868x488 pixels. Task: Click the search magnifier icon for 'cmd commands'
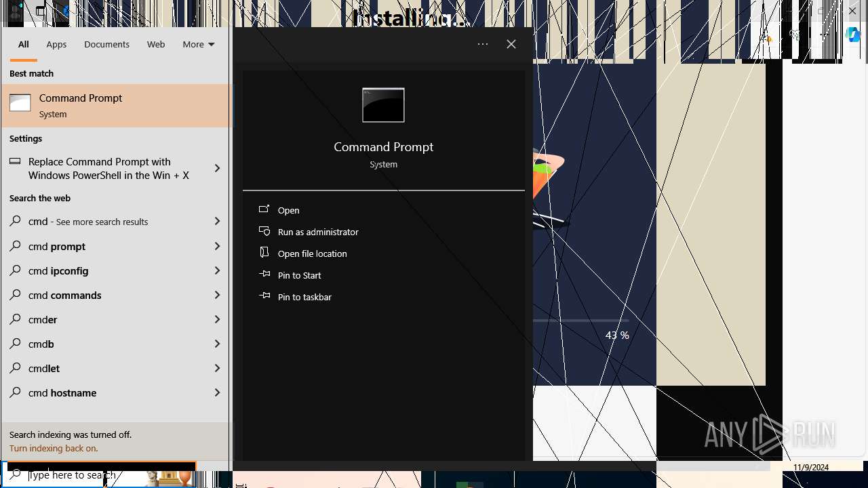(15, 295)
